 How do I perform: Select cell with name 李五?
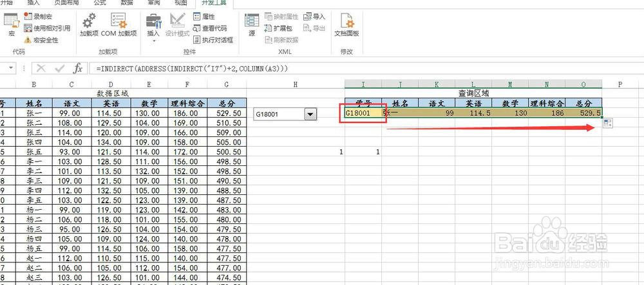(34, 201)
